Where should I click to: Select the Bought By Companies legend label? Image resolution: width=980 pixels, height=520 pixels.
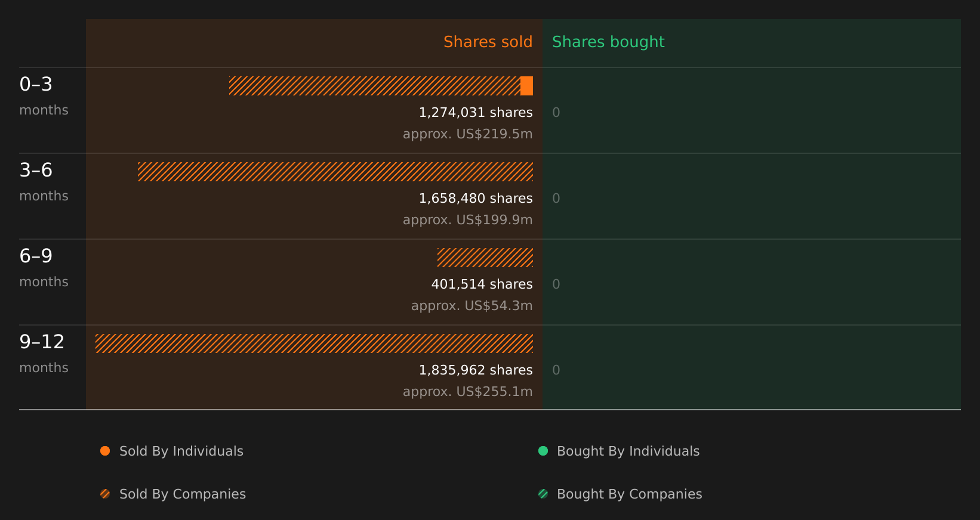tap(629, 494)
